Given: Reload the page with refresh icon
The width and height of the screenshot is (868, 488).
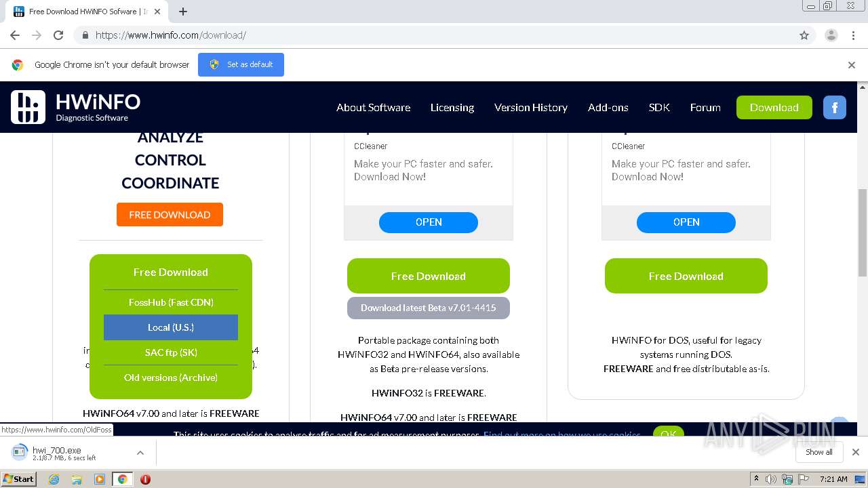Looking at the screenshot, I should coord(58,35).
